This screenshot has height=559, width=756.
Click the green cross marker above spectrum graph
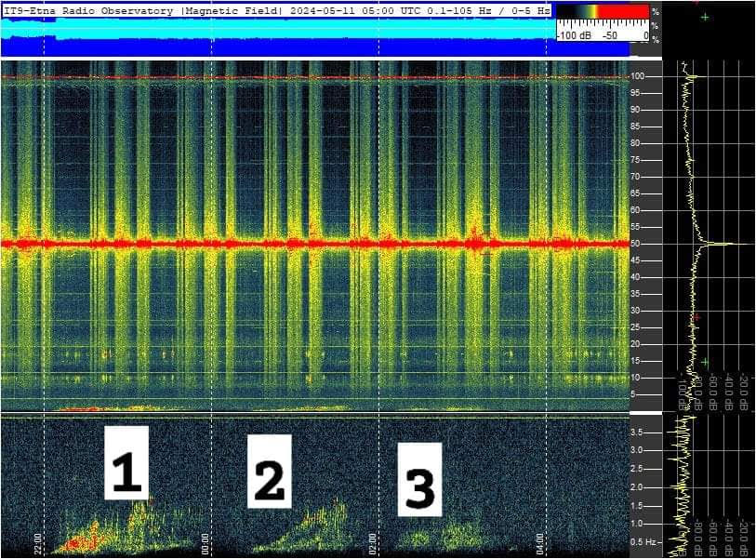tap(705, 17)
